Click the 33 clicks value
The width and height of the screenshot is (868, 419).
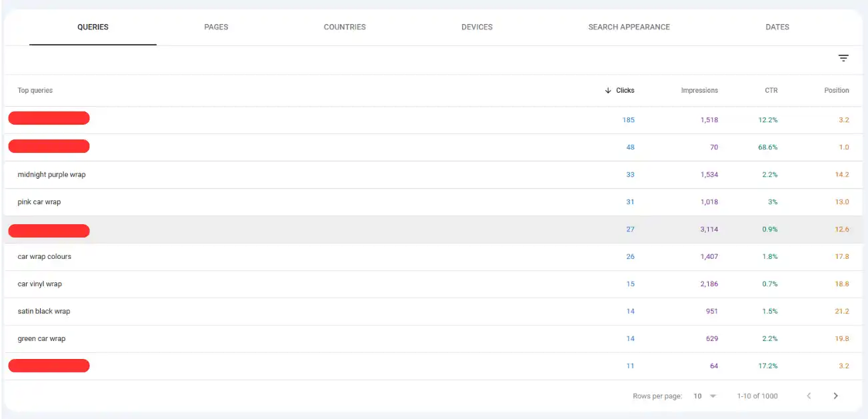[631, 175]
